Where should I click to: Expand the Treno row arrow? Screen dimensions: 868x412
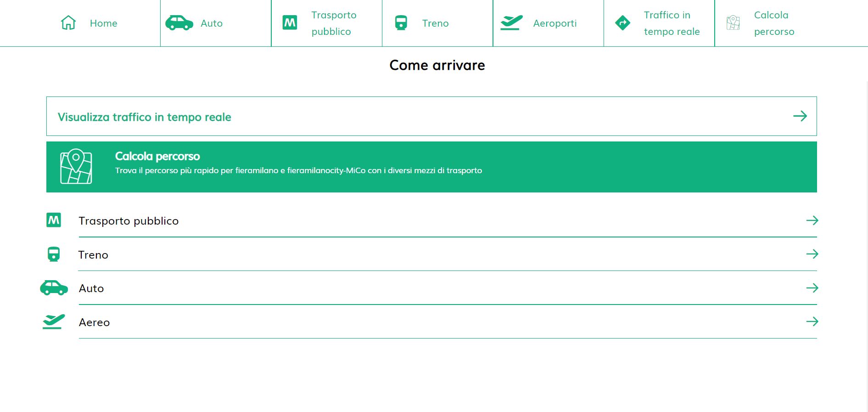pos(812,254)
